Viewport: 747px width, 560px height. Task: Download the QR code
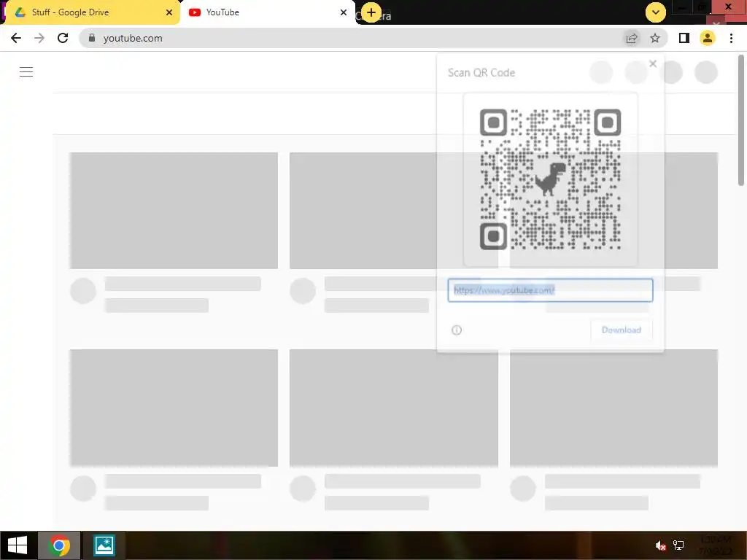[x=622, y=330]
